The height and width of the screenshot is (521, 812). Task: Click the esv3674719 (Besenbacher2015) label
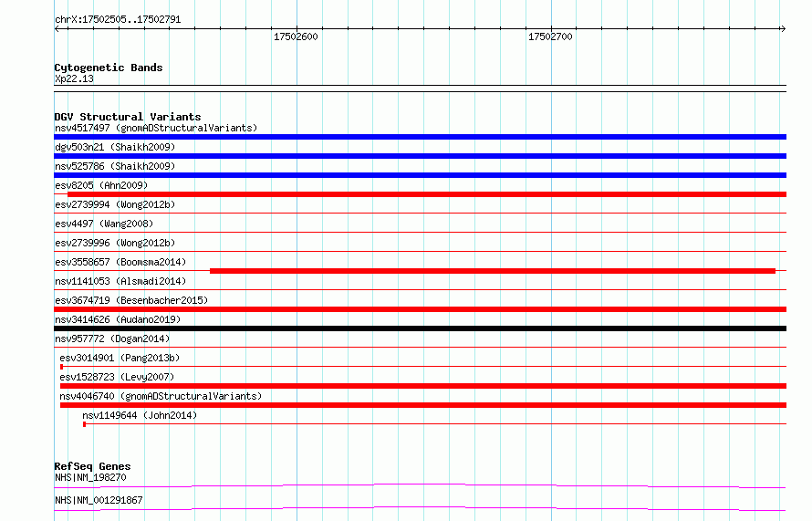coord(131,300)
